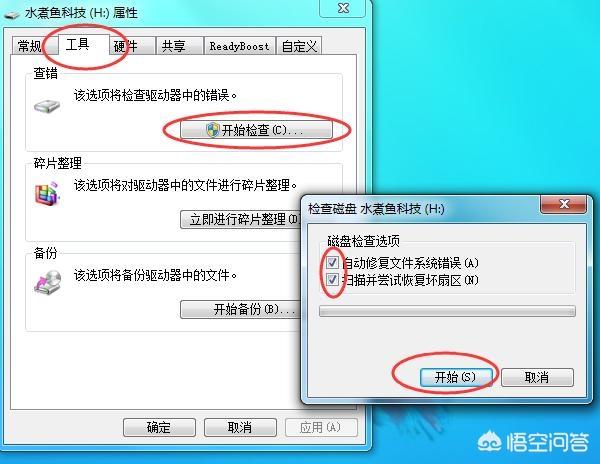Click the drive icon in the title bar

tap(11, 15)
